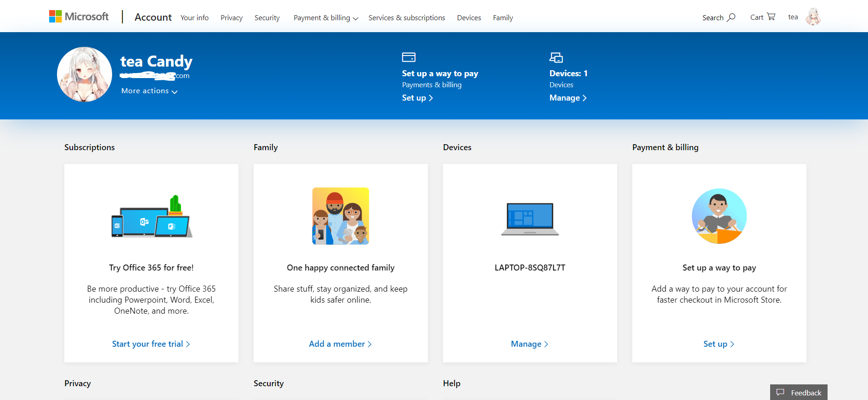Click the Family section heading
The width and height of the screenshot is (868, 400).
click(x=266, y=147)
